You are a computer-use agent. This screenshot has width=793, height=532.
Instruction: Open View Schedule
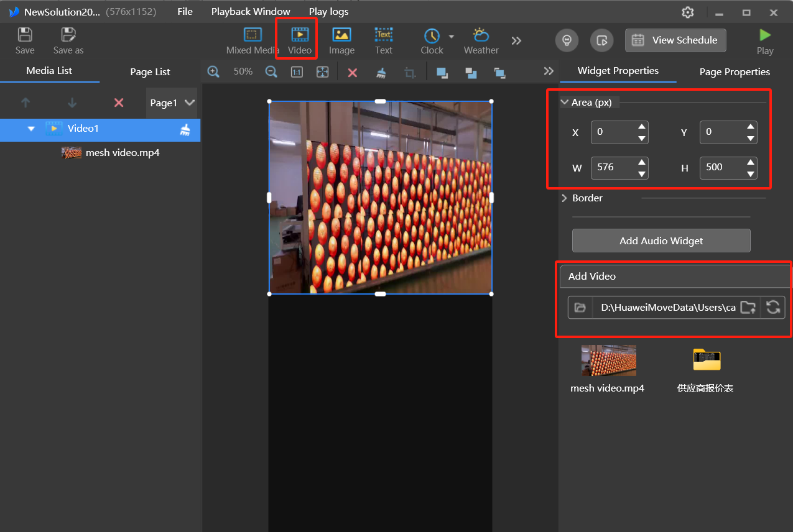point(675,40)
